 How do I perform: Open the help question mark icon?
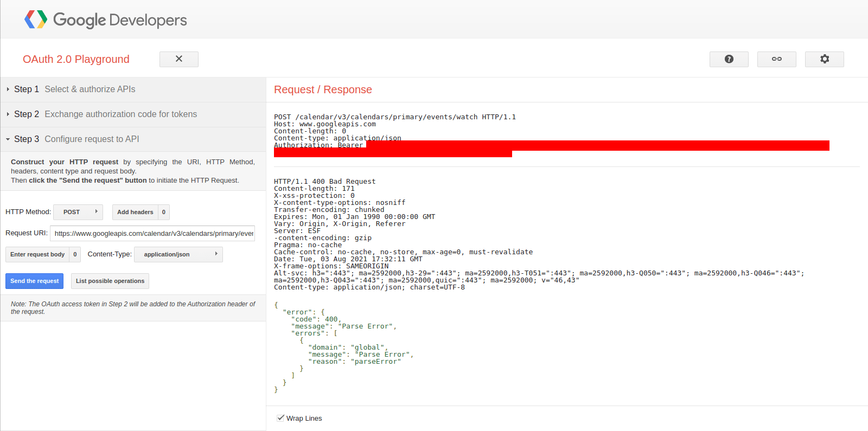(729, 59)
